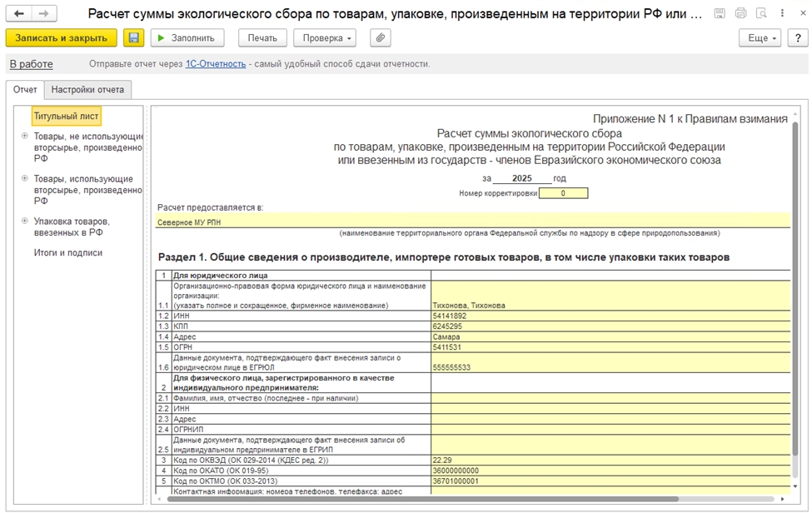The image size is (812, 513).
Task: Go forward with the right arrow button
Action: [44, 13]
